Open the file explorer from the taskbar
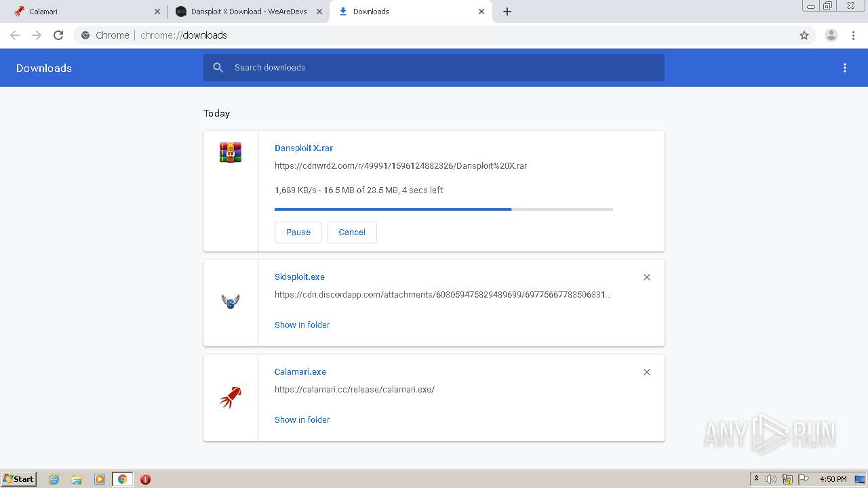This screenshot has width=868, height=488. (x=77, y=479)
